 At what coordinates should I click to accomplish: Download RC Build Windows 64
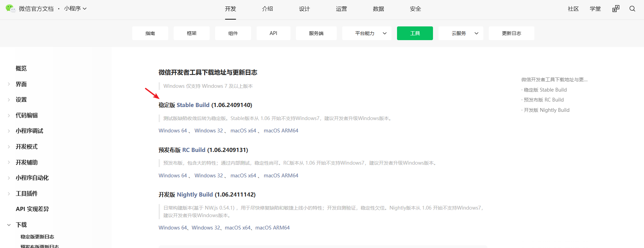[173, 176]
